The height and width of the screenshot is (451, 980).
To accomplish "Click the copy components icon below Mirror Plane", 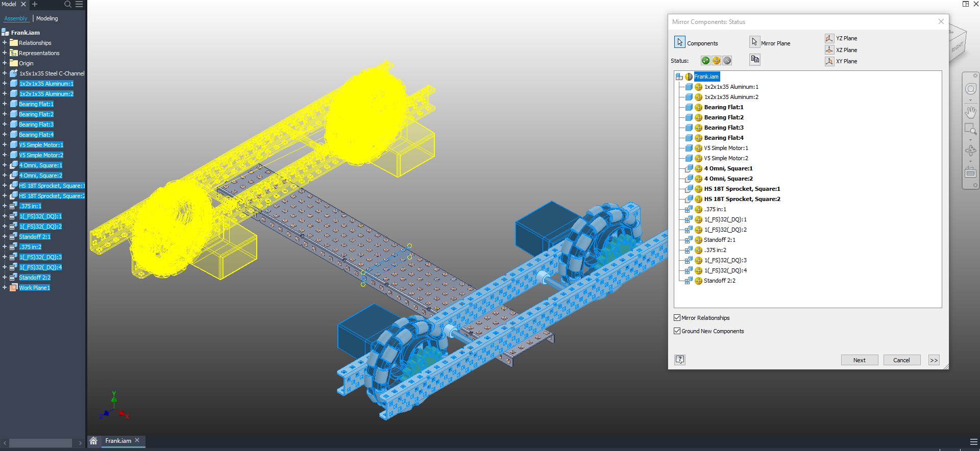I will 755,60.
